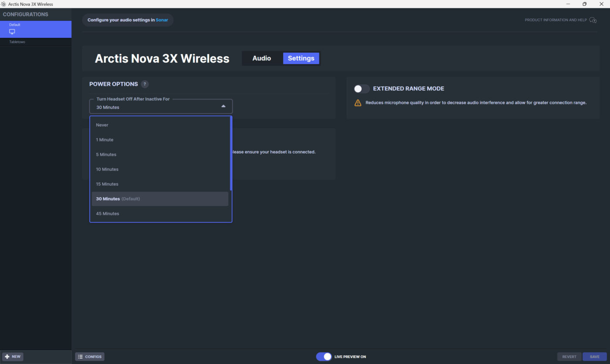Image resolution: width=610 pixels, height=364 pixels.
Task: Click 'Turn Headset Off After Inactive For' label
Action: point(133,99)
